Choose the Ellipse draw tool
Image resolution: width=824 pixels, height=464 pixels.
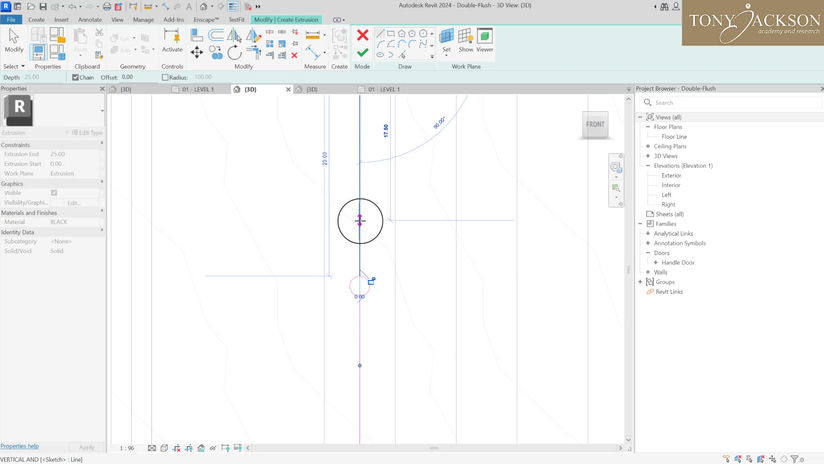(380, 55)
